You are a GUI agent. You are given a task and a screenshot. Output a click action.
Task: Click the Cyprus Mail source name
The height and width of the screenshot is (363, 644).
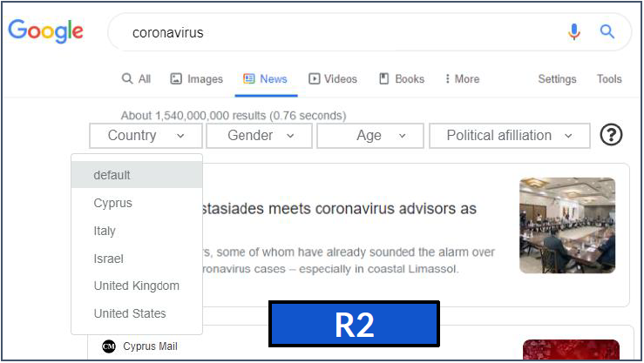coord(150,346)
